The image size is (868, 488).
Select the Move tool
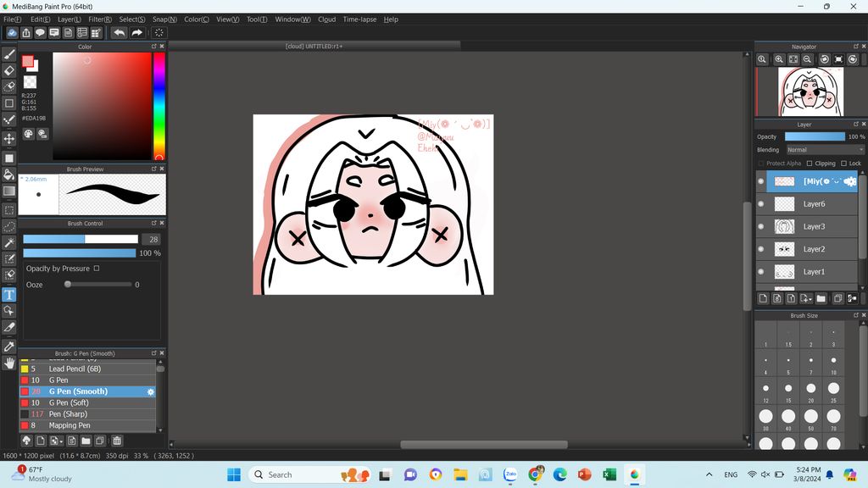[9, 138]
